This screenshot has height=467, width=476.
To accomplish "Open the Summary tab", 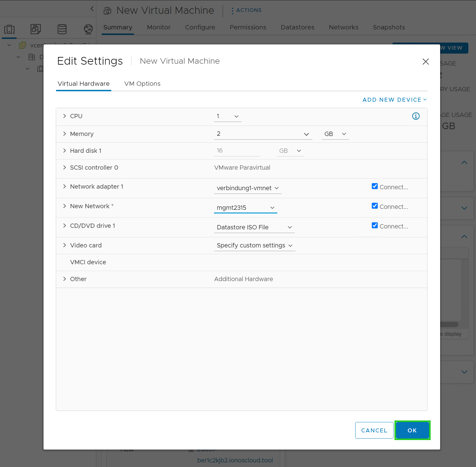I will coord(118,28).
